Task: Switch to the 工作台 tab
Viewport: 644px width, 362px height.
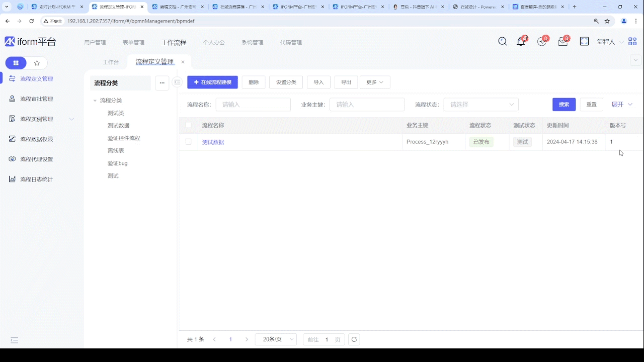Action: click(x=111, y=62)
